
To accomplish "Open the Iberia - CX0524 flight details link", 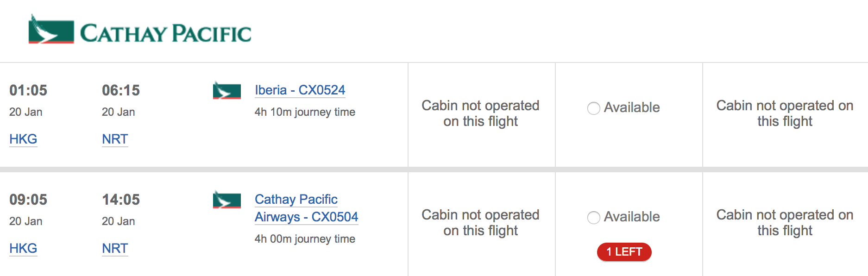I will [300, 90].
